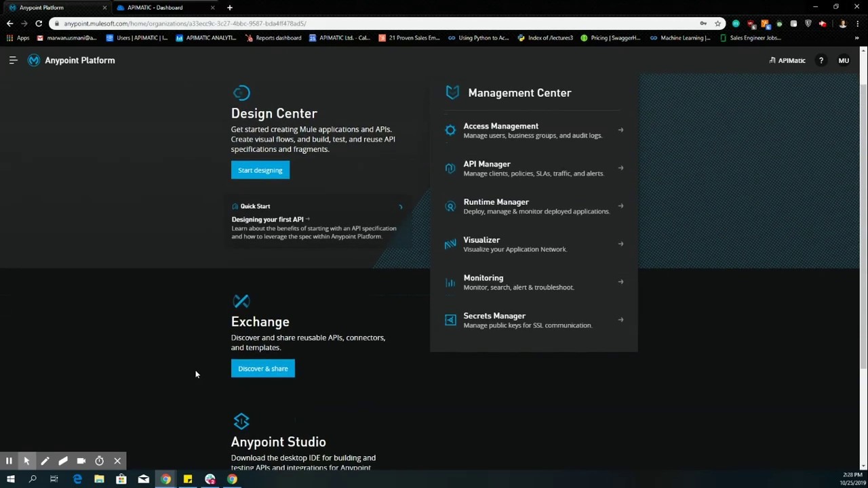Open the Monitoring link
This screenshot has height=488, width=868.
[483, 278]
